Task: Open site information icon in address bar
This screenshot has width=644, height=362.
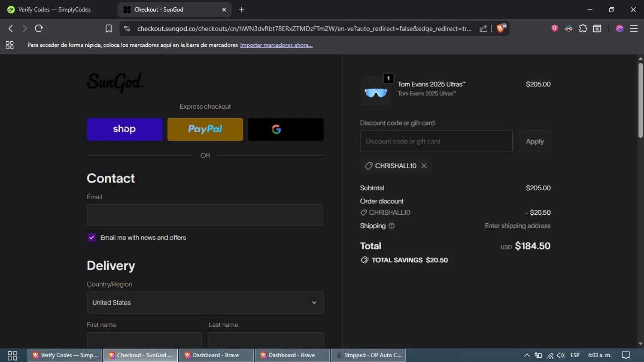Action: coord(127,28)
